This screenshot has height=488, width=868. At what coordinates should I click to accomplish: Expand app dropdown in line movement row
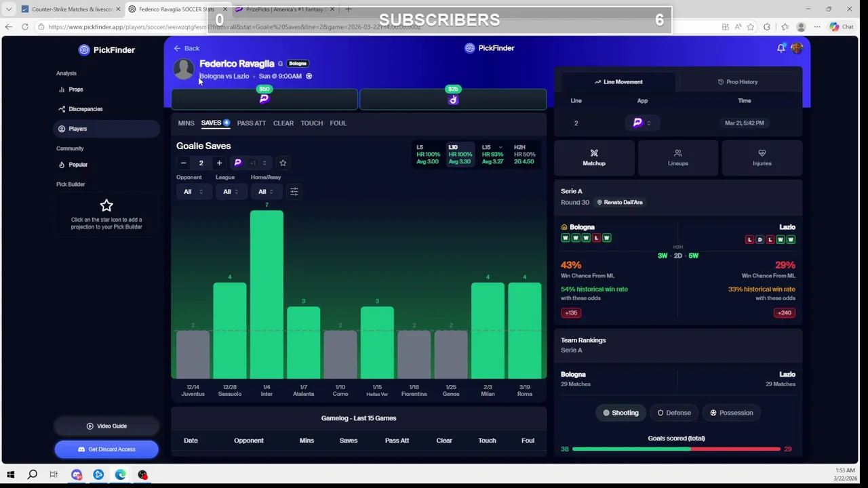tap(642, 123)
